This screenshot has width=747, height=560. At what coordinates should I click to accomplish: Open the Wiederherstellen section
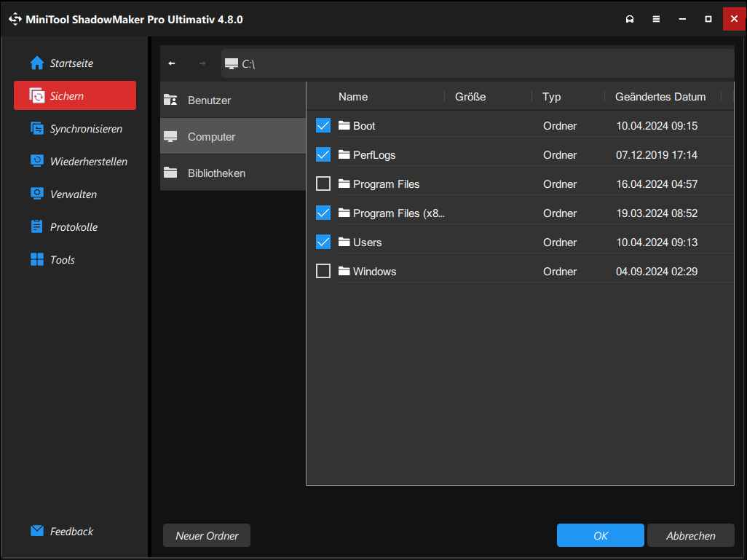tap(75, 161)
